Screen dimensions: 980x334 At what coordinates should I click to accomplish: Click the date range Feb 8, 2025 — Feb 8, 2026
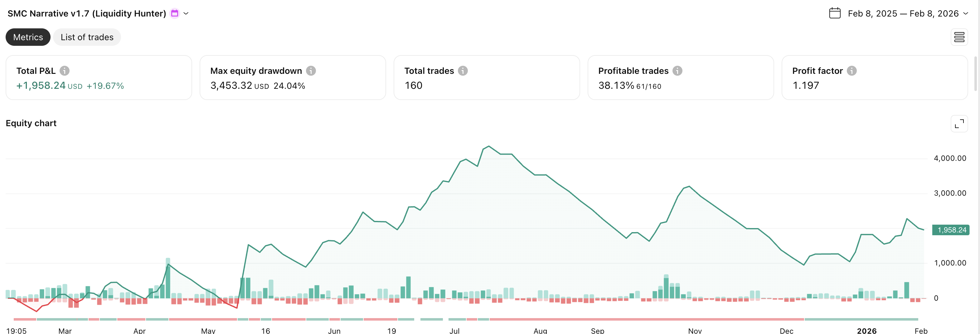coord(903,13)
